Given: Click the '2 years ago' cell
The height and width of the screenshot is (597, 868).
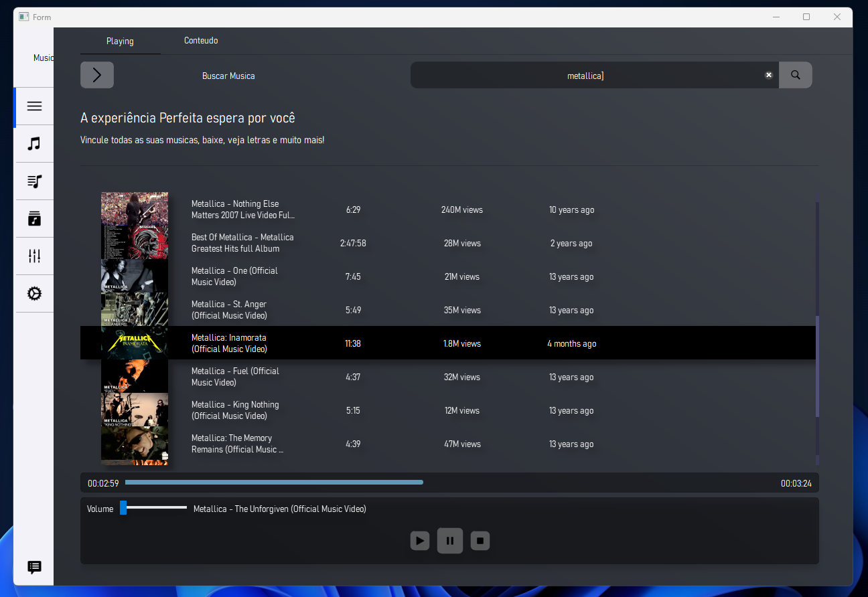Looking at the screenshot, I should pyautogui.click(x=571, y=243).
